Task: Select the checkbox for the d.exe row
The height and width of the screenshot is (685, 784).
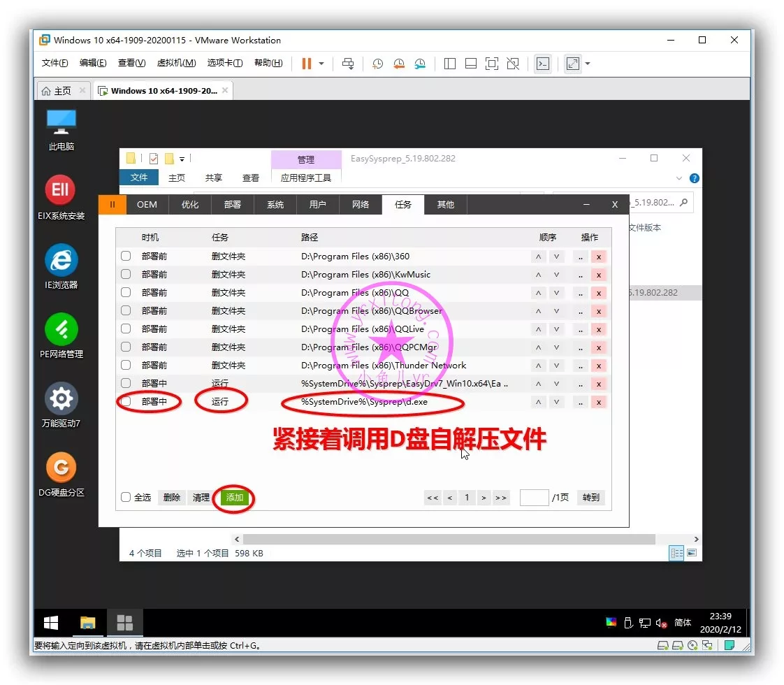Action: point(126,401)
